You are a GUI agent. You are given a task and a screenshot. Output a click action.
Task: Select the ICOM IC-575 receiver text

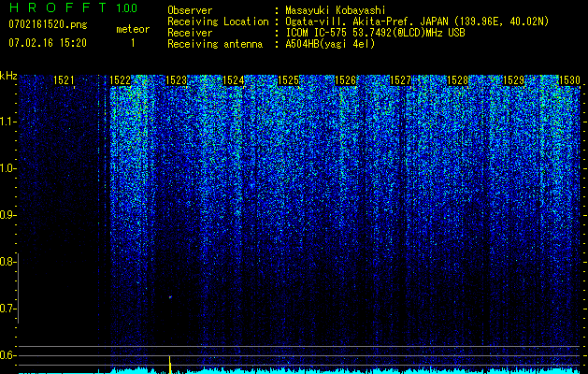pyautogui.click(x=375, y=33)
